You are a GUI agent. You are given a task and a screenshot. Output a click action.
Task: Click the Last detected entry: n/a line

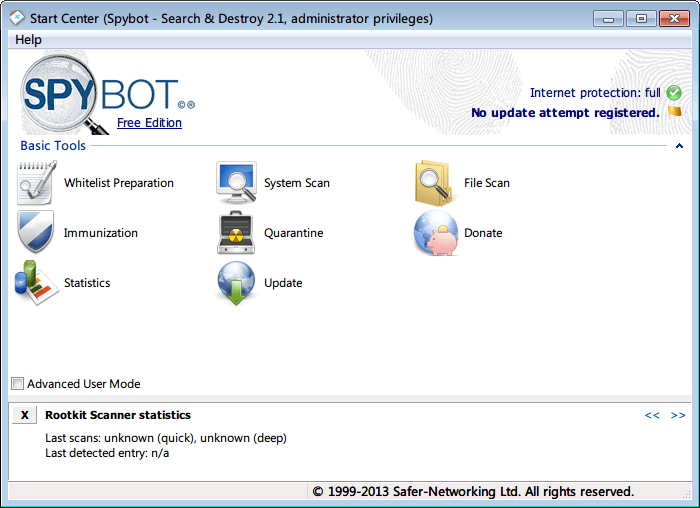107,453
